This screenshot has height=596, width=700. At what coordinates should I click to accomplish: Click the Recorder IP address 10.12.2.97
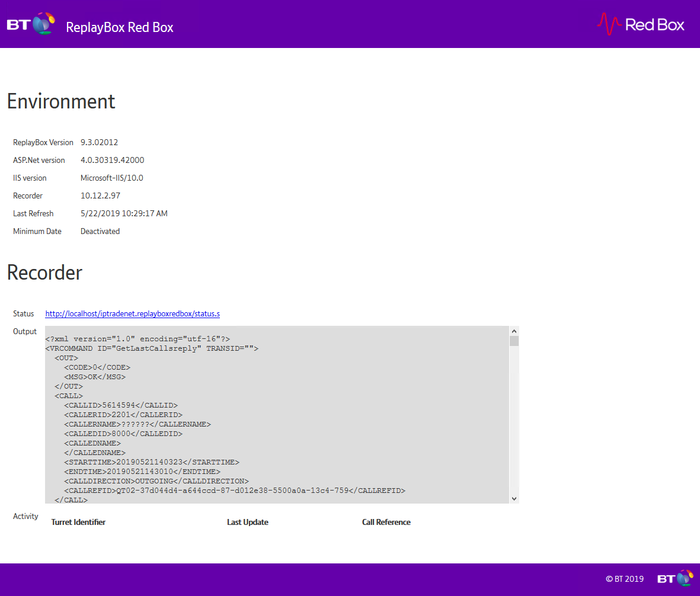click(x=100, y=196)
